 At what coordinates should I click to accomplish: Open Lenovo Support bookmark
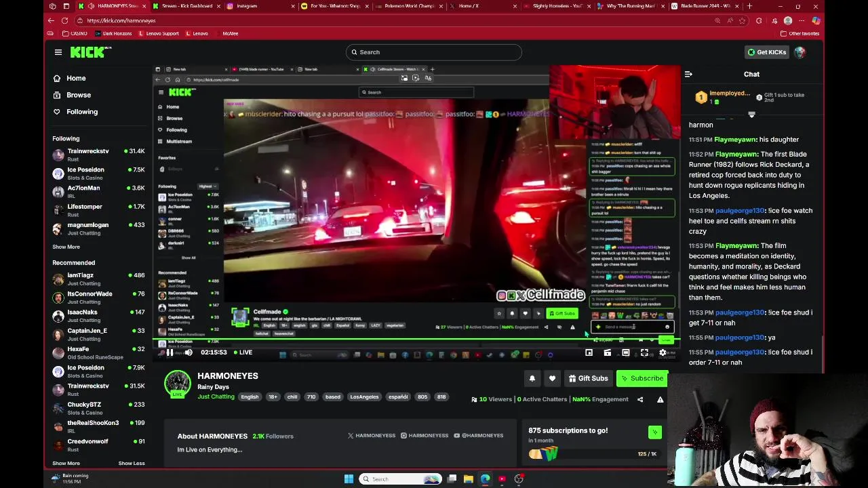159,33
